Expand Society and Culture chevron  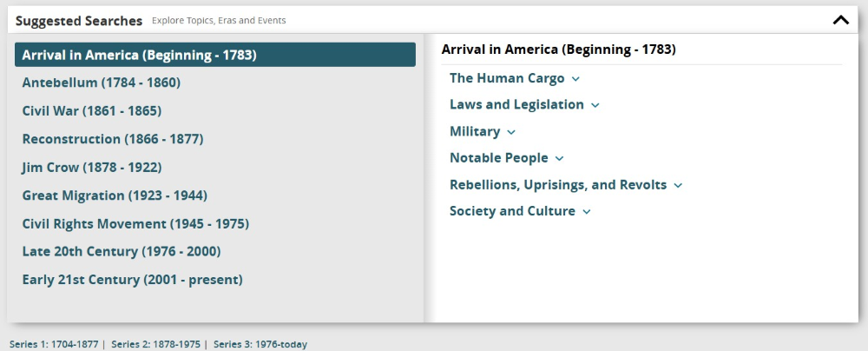point(587,212)
